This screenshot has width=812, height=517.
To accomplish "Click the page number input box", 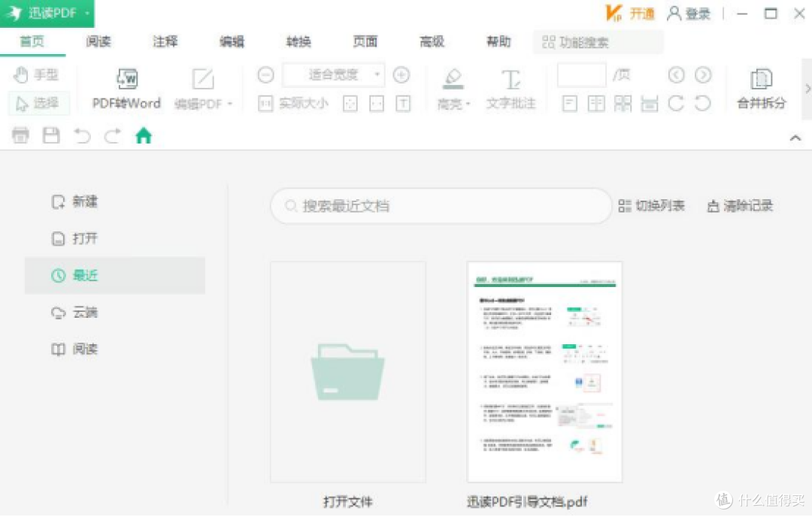I will tap(581, 75).
